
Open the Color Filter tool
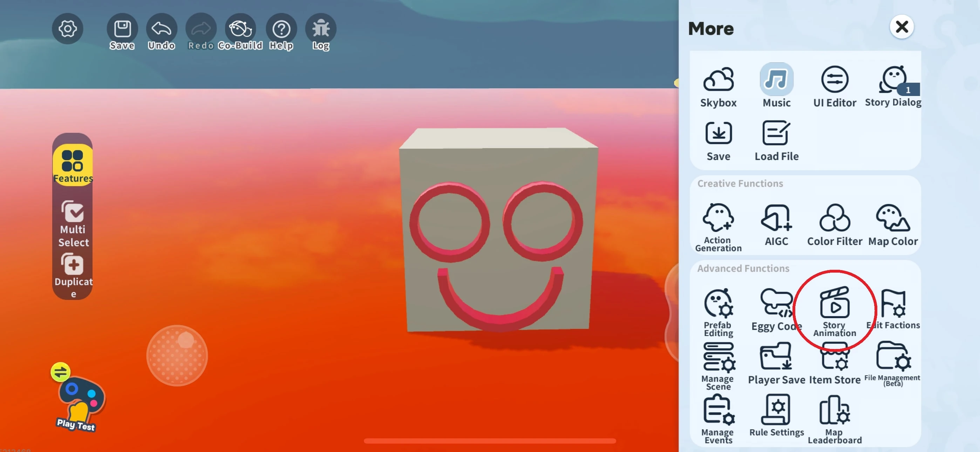point(835,225)
